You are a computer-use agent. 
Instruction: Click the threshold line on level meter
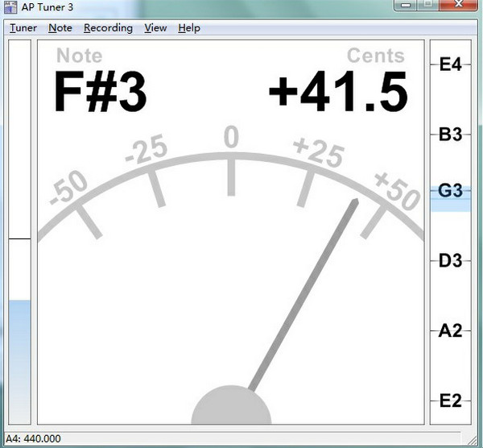19,239
